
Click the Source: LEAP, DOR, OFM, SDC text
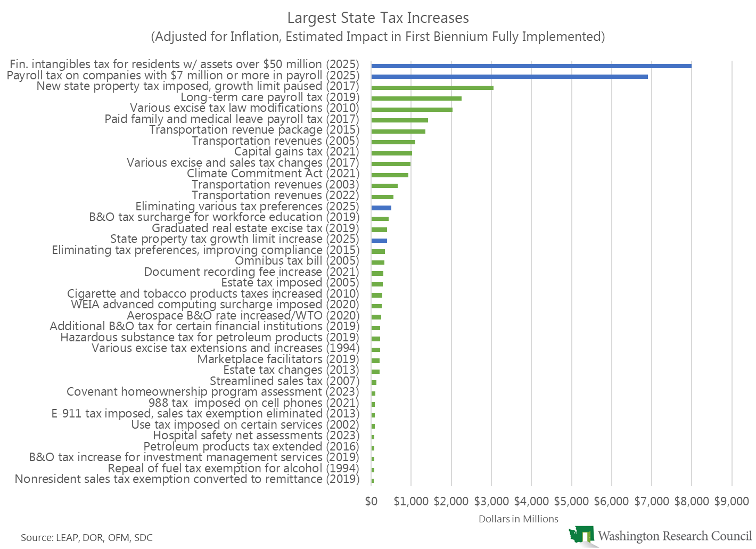pyautogui.click(x=87, y=538)
